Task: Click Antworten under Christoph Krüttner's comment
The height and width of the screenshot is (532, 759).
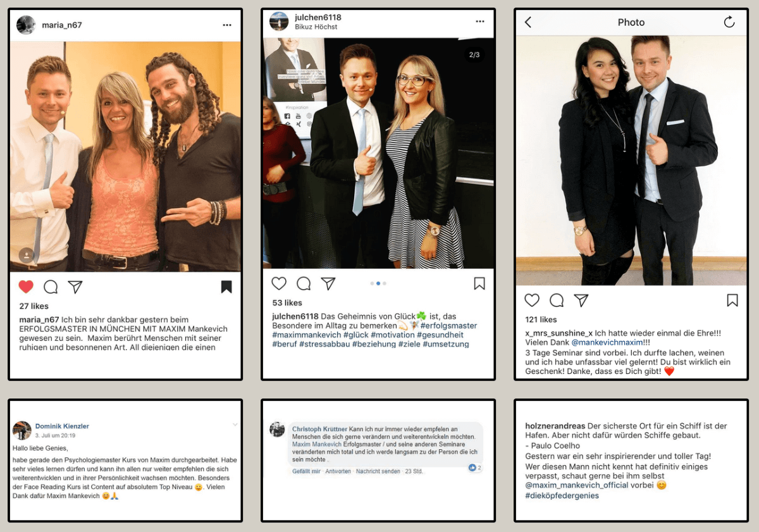Action: click(x=338, y=471)
